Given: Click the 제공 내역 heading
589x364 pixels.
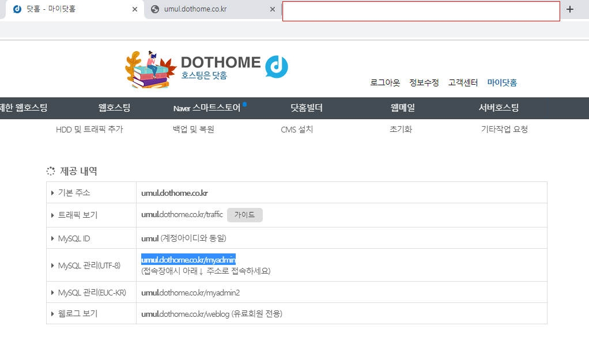Looking at the screenshot, I should pos(78,171).
